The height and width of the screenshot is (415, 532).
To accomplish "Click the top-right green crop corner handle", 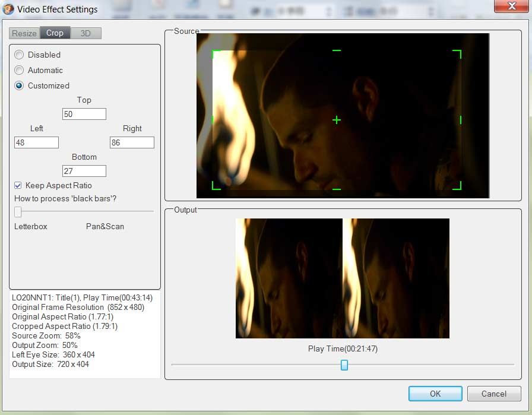I will tap(457, 54).
